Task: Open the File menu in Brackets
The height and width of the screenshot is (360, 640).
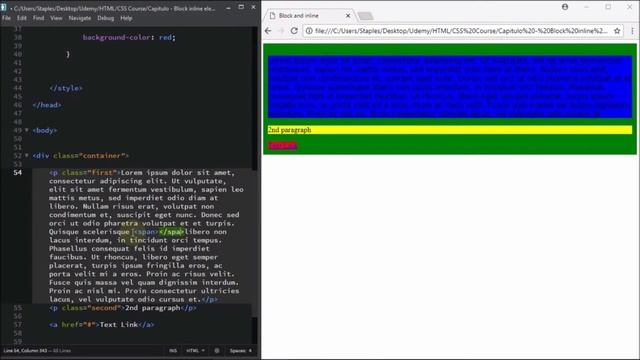Action: pos(6,18)
